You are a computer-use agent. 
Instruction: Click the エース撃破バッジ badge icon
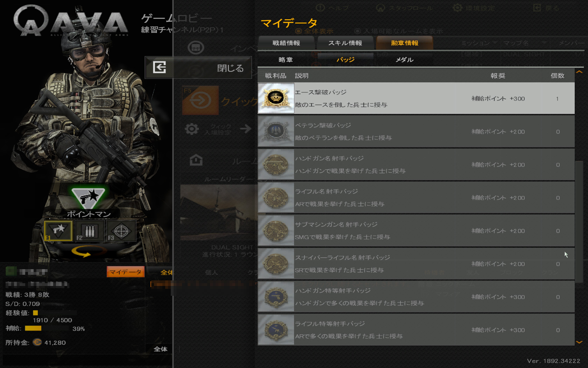point(276,98)
